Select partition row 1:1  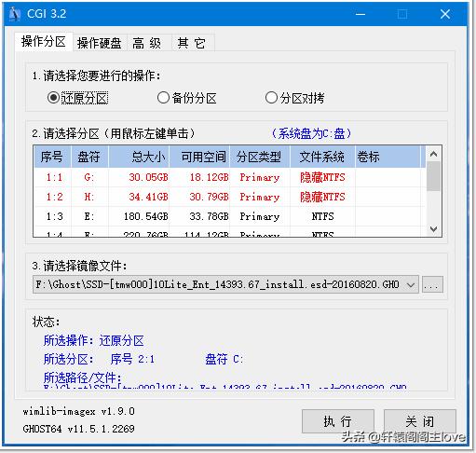(x=229, y=177)
